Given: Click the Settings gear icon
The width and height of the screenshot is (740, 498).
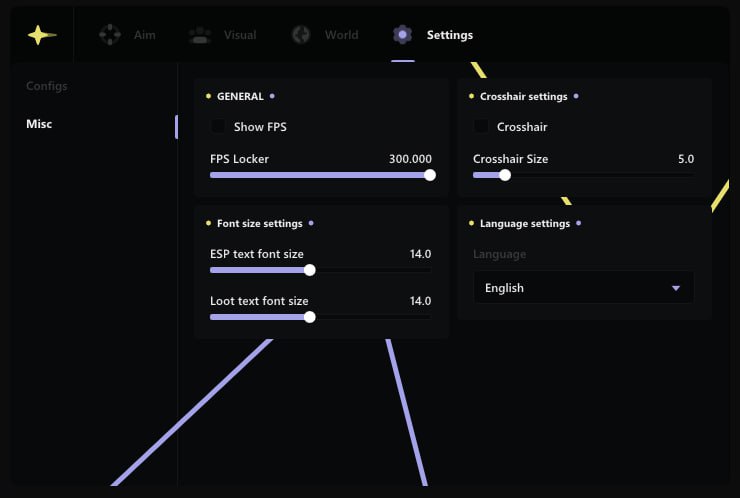Looking at the screenshot, I should [x=402, y=35].
